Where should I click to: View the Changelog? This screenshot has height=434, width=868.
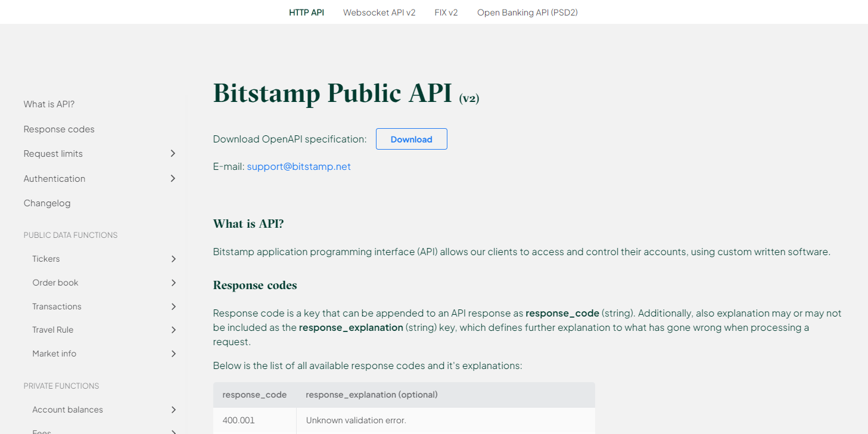pyautogui.click(x=46, y=203)
